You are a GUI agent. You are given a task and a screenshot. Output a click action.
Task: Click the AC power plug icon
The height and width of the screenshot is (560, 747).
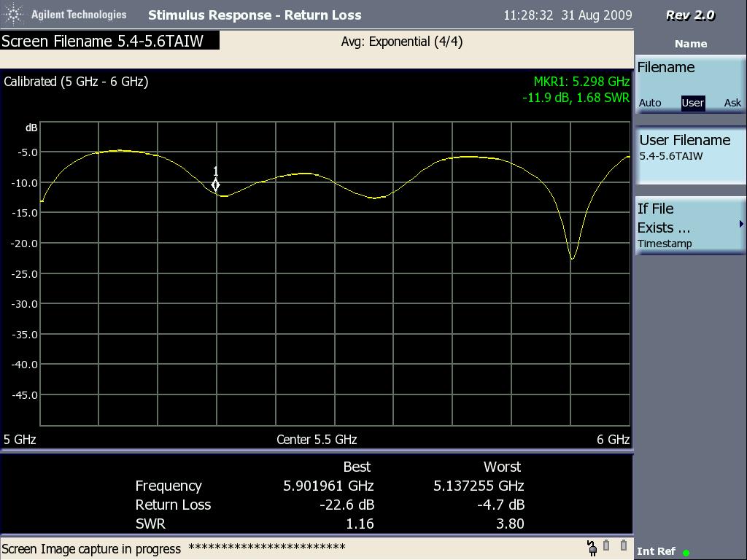(592, 547)
